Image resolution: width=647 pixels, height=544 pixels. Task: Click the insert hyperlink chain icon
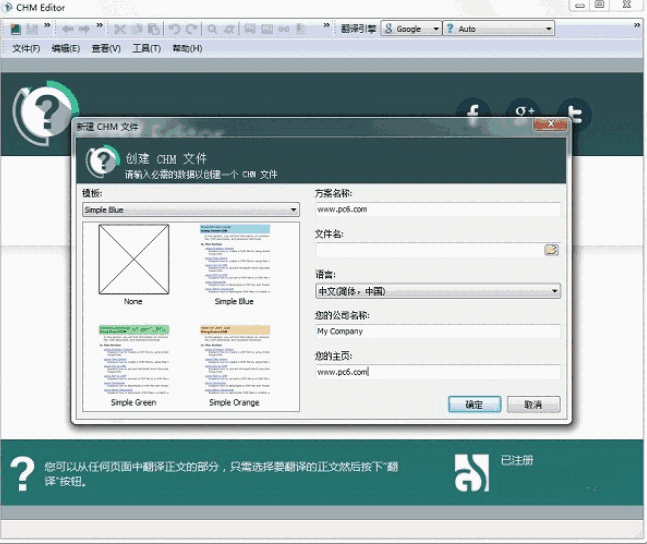[x=284, y=29]
